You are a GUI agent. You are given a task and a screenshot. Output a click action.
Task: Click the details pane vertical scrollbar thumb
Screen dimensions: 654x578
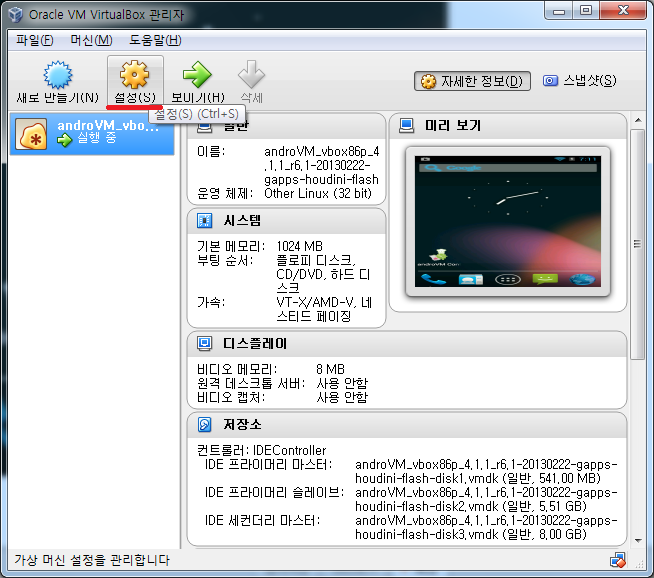click(x=637, y=244)
